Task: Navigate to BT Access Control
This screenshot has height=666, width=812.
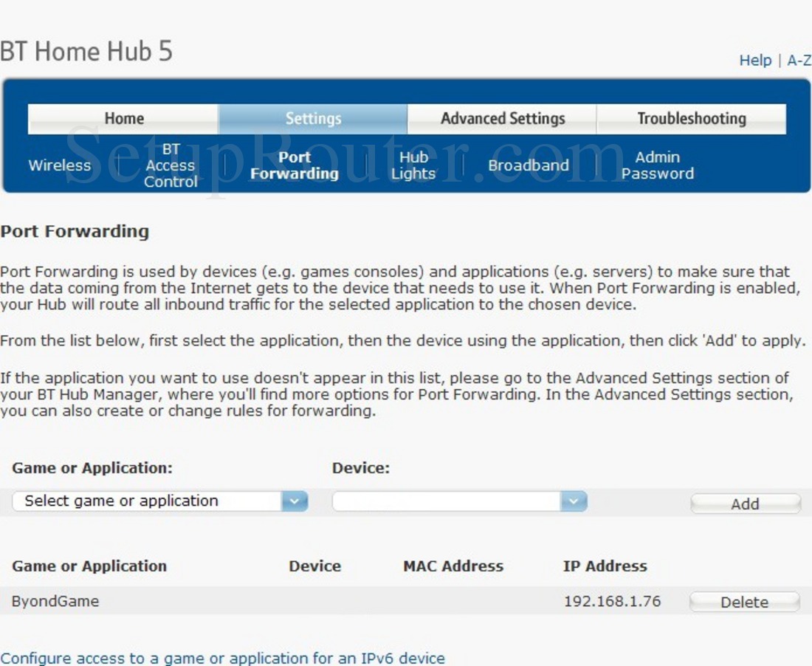Action: tap(170, 165)
